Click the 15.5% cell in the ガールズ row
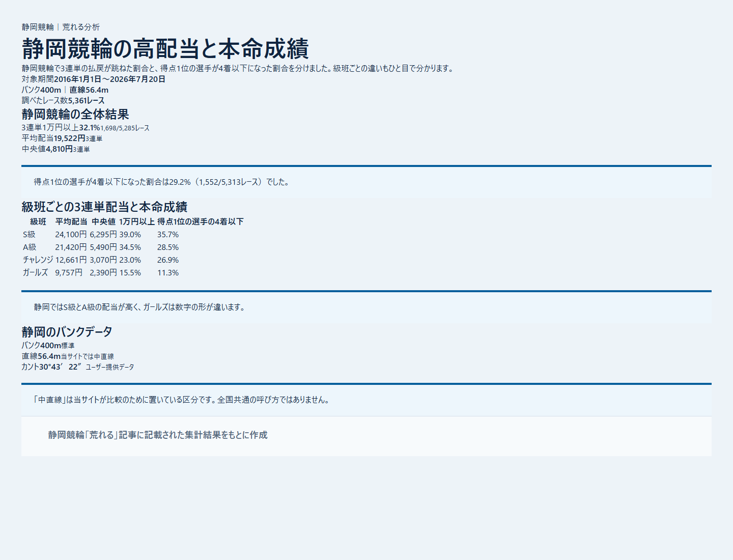The image size is (733, 560). tap(130, 273)
